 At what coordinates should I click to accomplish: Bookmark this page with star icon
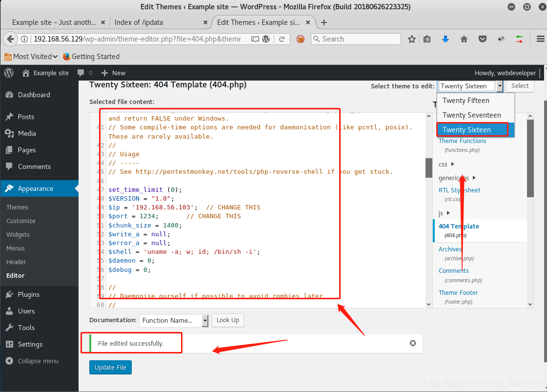pos(412,39)
